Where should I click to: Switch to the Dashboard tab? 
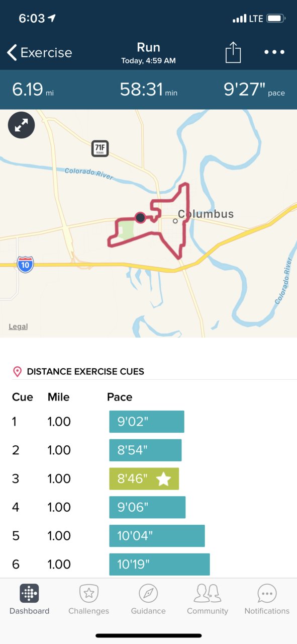click(29, 600)
